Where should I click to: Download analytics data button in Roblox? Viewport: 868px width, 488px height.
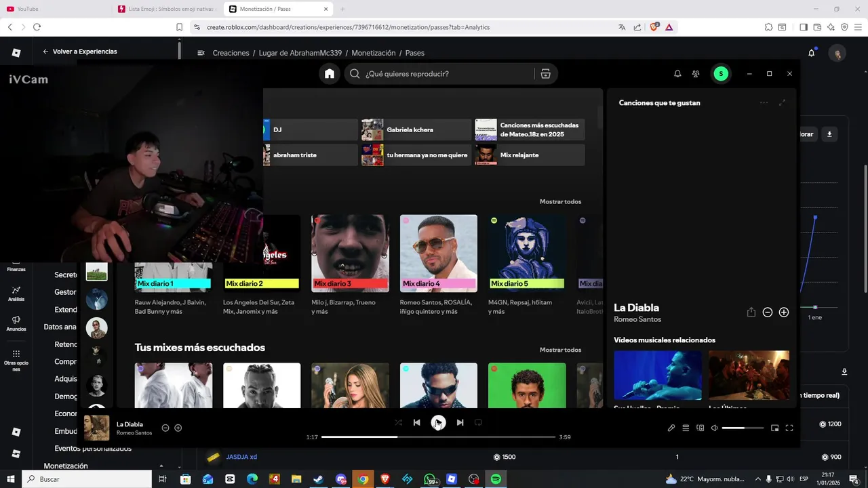click(829, 134)
